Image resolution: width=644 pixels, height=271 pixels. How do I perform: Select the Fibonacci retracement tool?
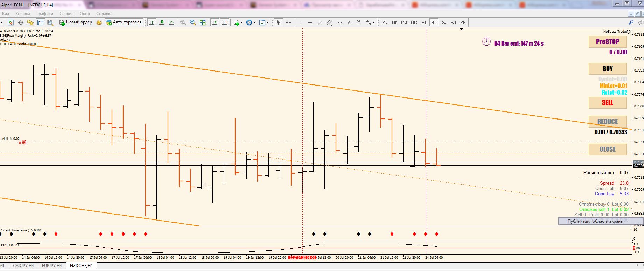[339, 22]
